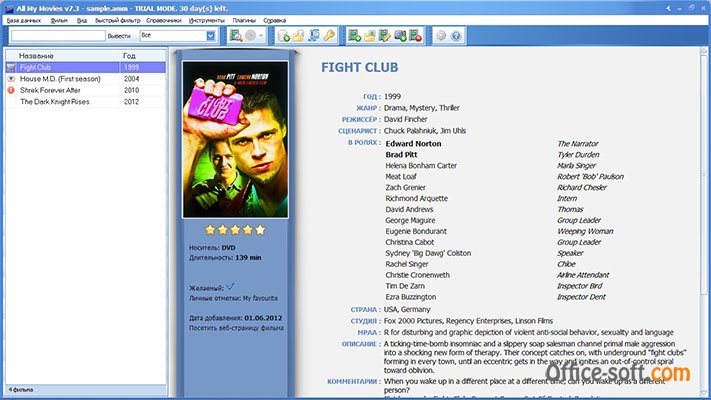
Task: Open the Фильм menu
Action: (58, 20)
